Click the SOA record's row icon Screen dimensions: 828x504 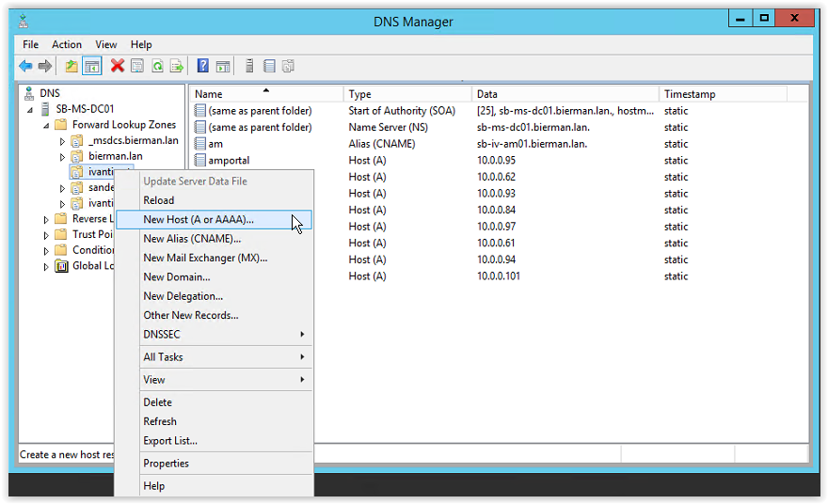click(200, 111)
